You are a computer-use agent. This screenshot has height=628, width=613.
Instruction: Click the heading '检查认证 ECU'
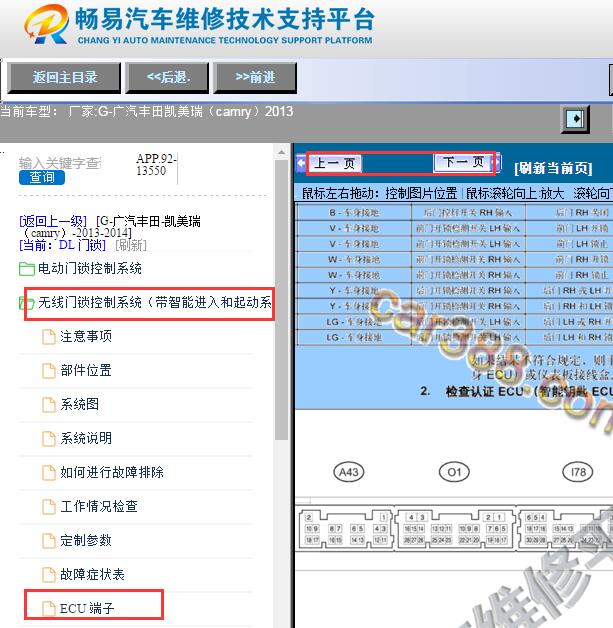484,391
